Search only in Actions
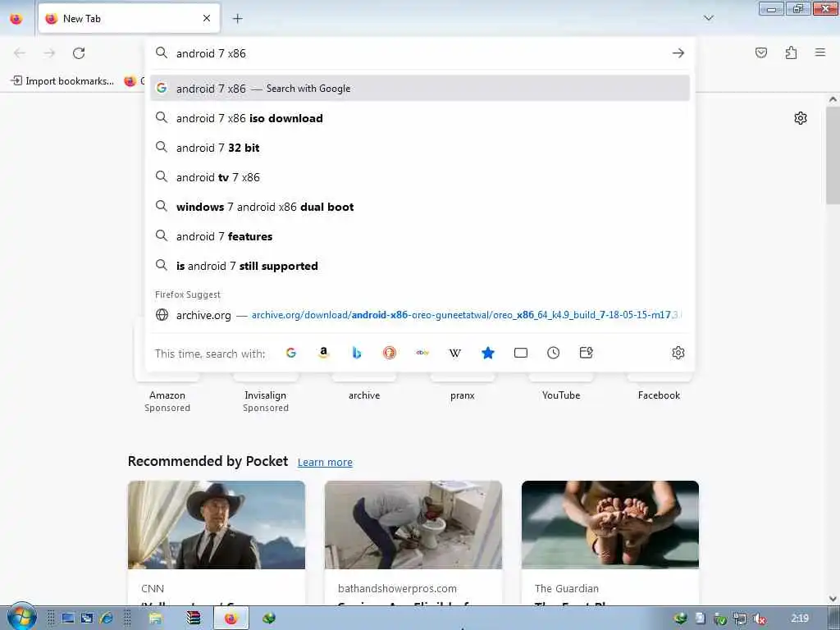 586,353
